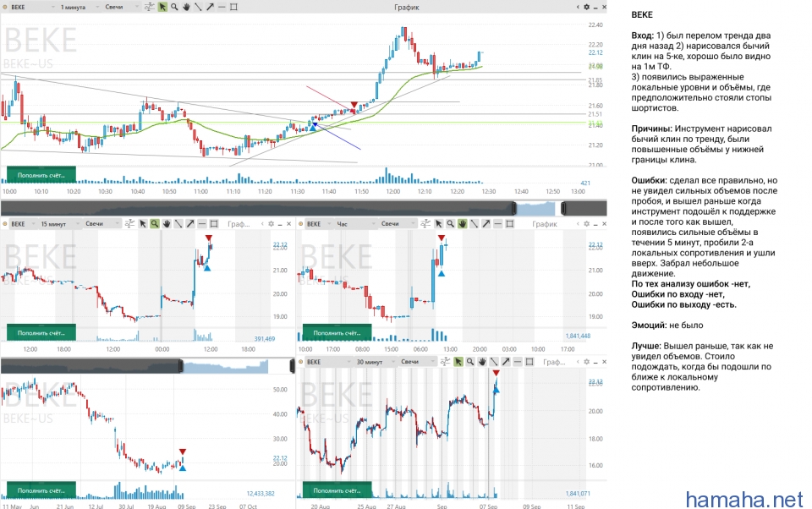Select horizontal line tool in the 30-minute chart
This screenshot has width=812, height=509.
point(518,361)
